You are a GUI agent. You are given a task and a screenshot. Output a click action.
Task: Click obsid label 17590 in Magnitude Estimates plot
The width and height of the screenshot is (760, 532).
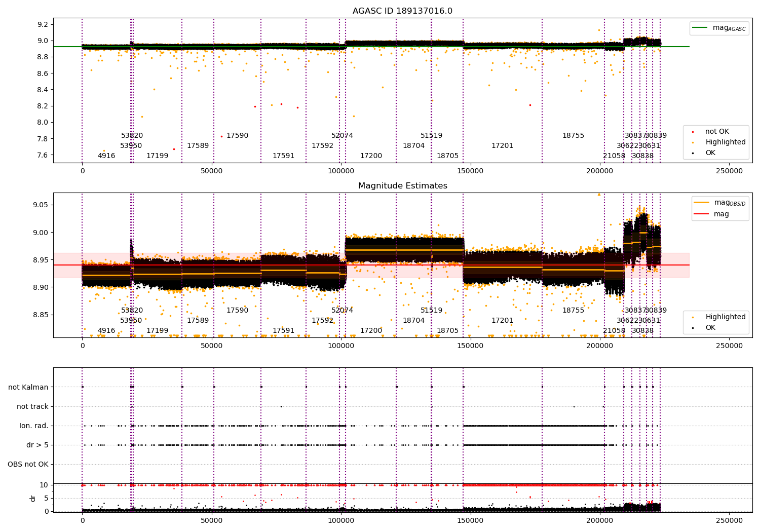(237, 311)
